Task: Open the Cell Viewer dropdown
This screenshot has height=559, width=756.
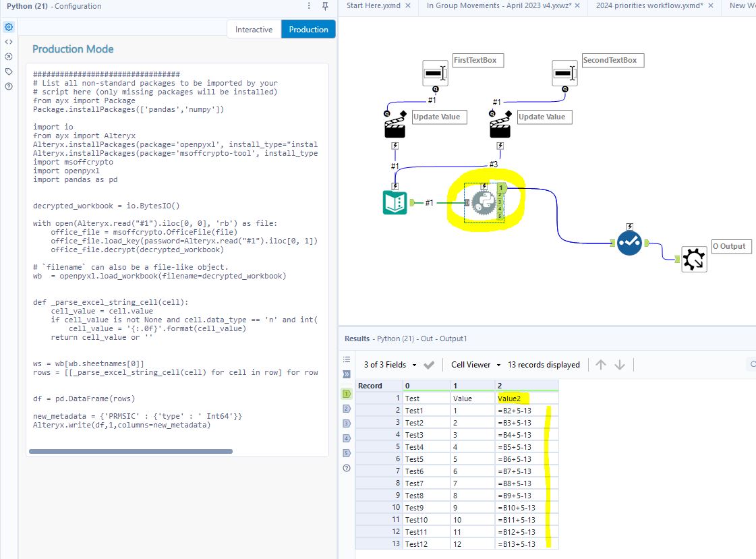Action: pyautogui.click(x=476, y=365)
